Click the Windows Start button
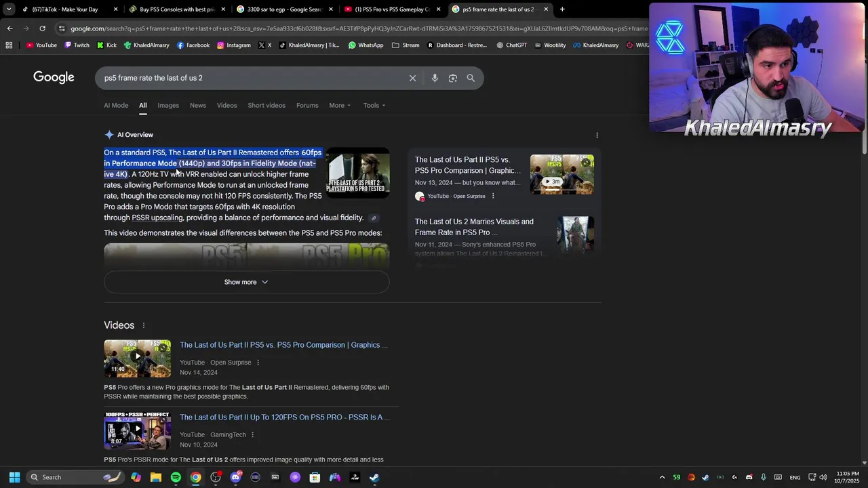 click(x=14, y=477)
